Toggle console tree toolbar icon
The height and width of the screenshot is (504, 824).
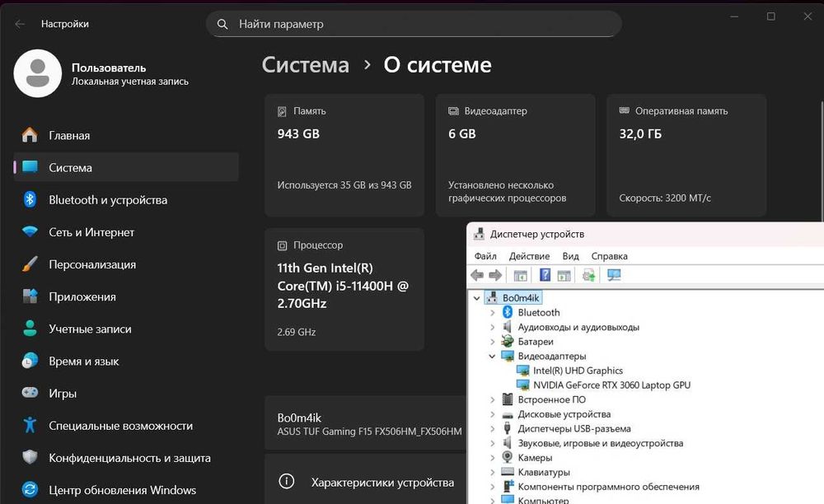[520, 275]
